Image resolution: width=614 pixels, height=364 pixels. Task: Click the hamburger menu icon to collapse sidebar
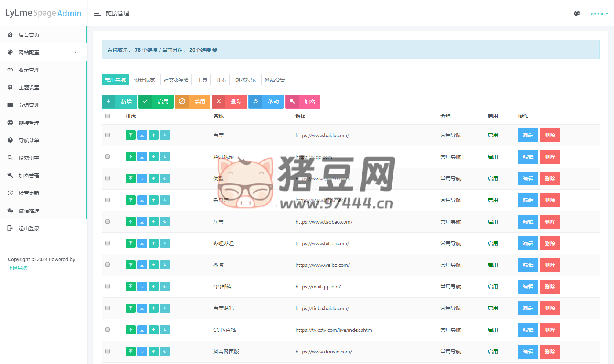coord(97,14)
